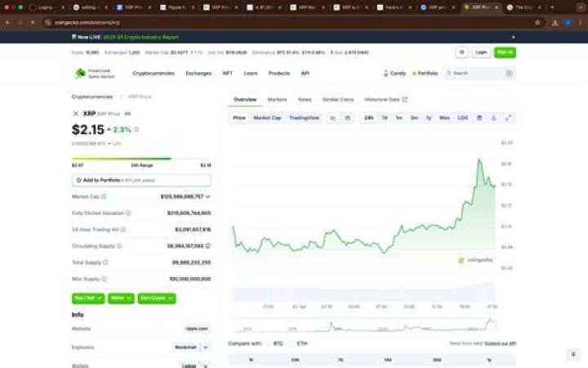Click the Candy jar icon
The height and width of the screenshot is (368, 588).
point(385,74)
